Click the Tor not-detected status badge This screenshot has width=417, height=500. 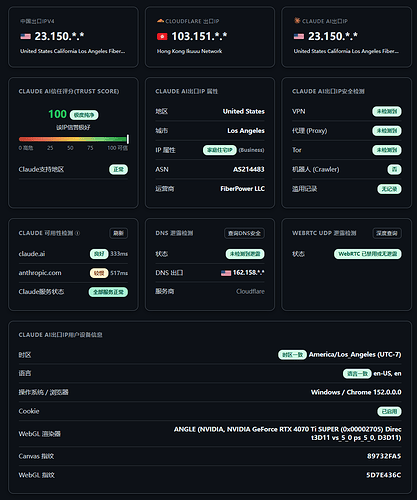(x=387, y=150)
